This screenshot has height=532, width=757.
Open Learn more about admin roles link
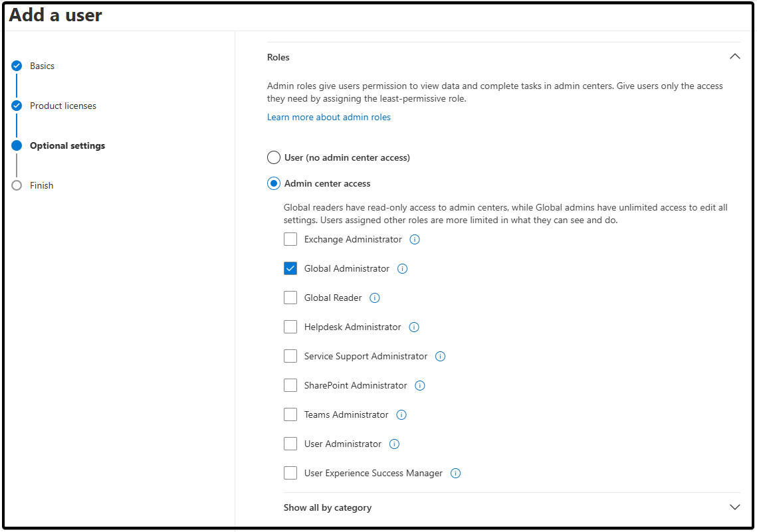(329, 117)
